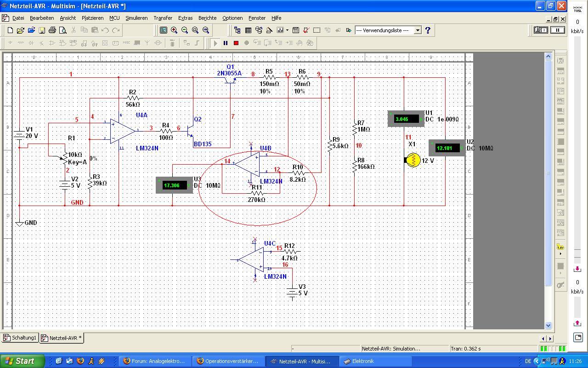Image resolution: width=588 pixels, height=368 pixels.
Task: Open the Grapher analysis icon
Action: coord(280,30)
